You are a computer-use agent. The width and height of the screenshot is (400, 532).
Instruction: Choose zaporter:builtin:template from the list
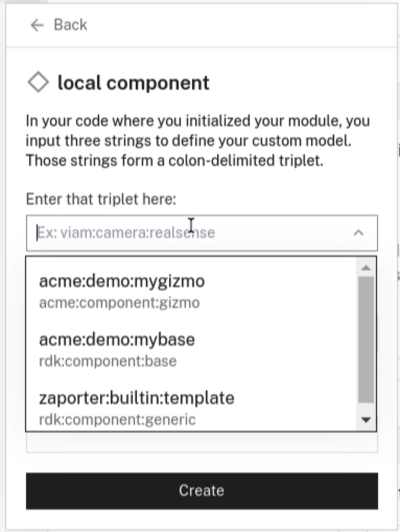pyautogui.click(x=136, y=397)
